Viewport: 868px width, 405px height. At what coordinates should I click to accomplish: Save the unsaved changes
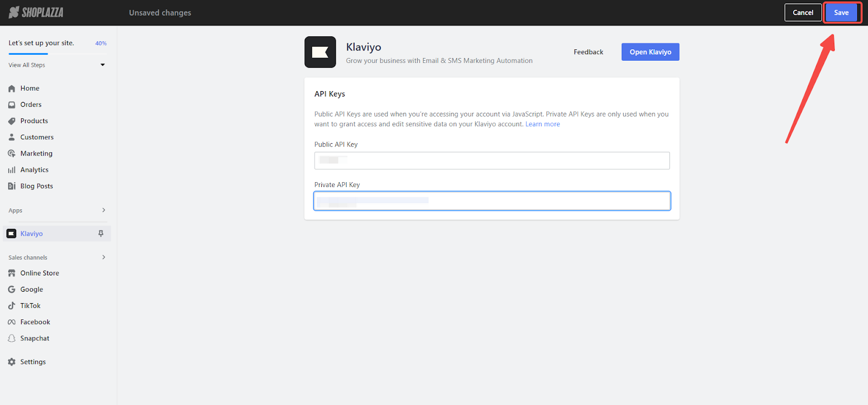point(841,12)
